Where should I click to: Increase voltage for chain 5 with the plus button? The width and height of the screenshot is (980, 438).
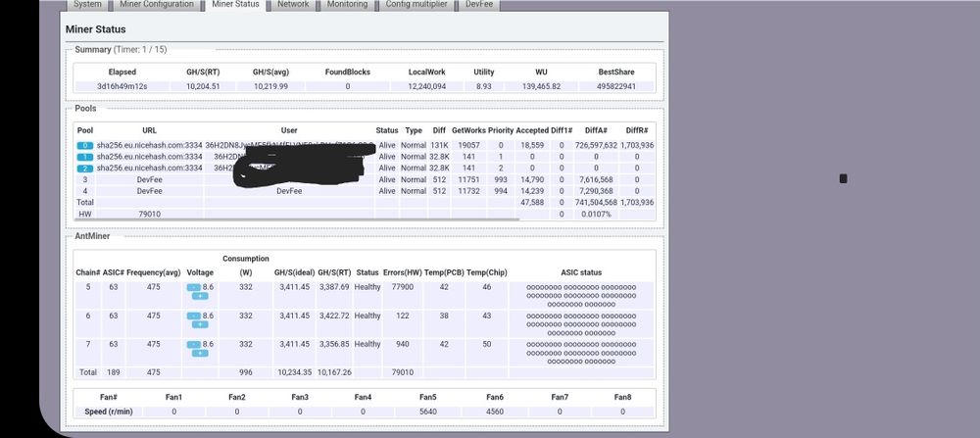pos(199,296)
